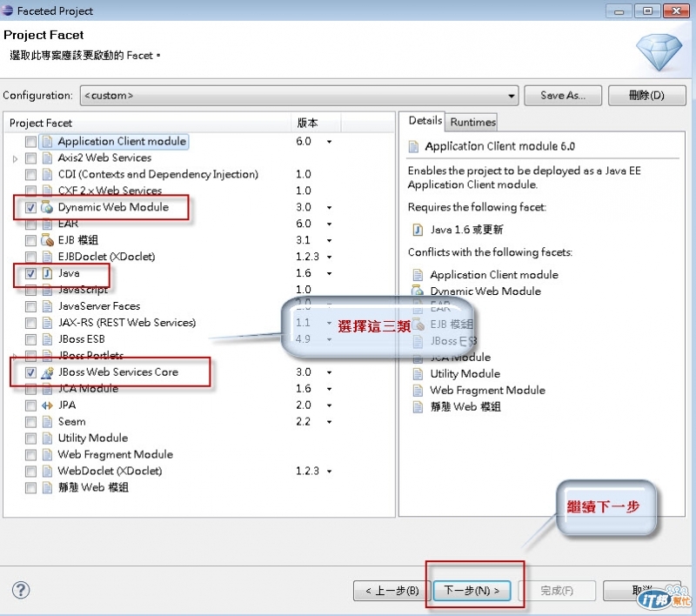Uncheck the Dynamic Web Module checkbox

[30, 207]
